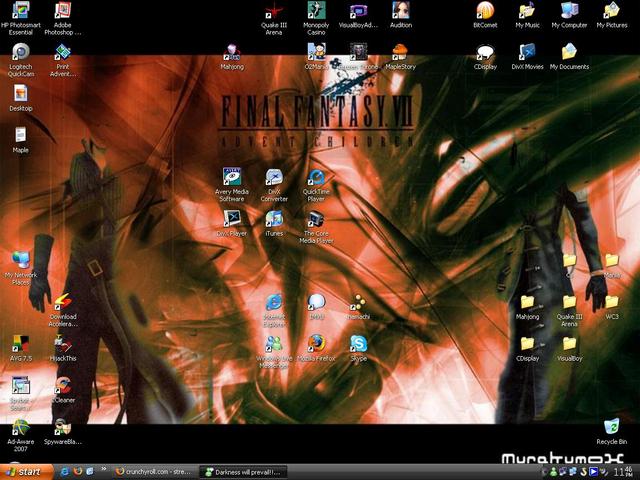Open the Hamachi shortcut
The height and width of the screenshot is (480, 640).
pos(358,307)
